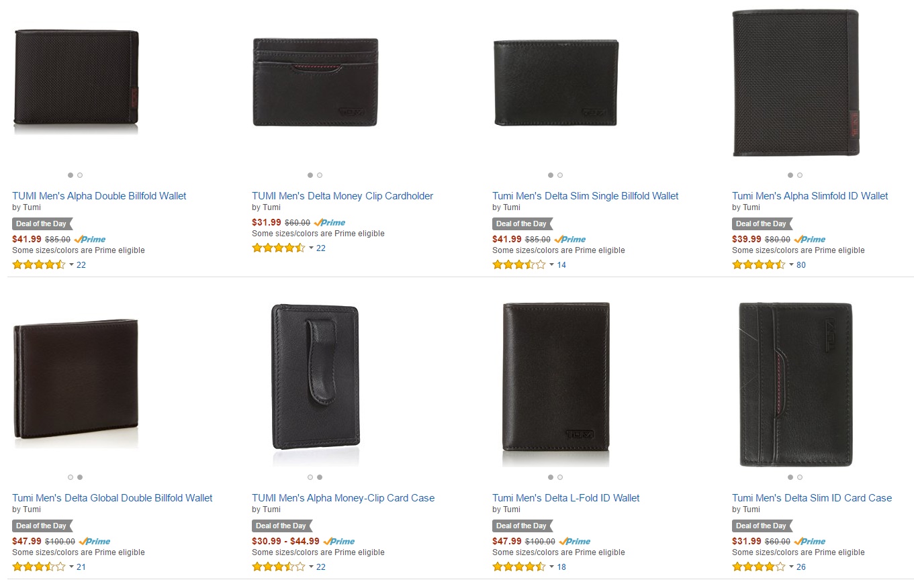
Task: Expand rating dropdown arrow for Delta Global Double Billfold
Action: [71, 567]
